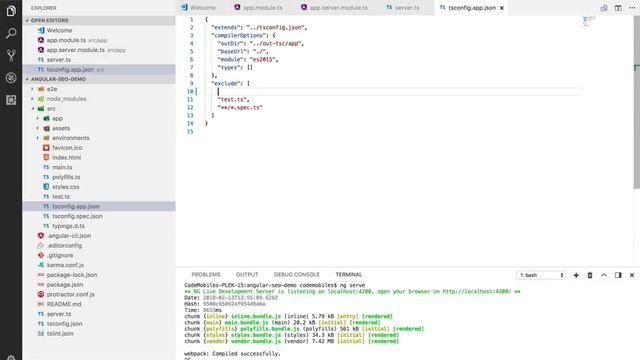Open the Problems panel tab
The width and height of the screenshot is (640, 360).
206,275
